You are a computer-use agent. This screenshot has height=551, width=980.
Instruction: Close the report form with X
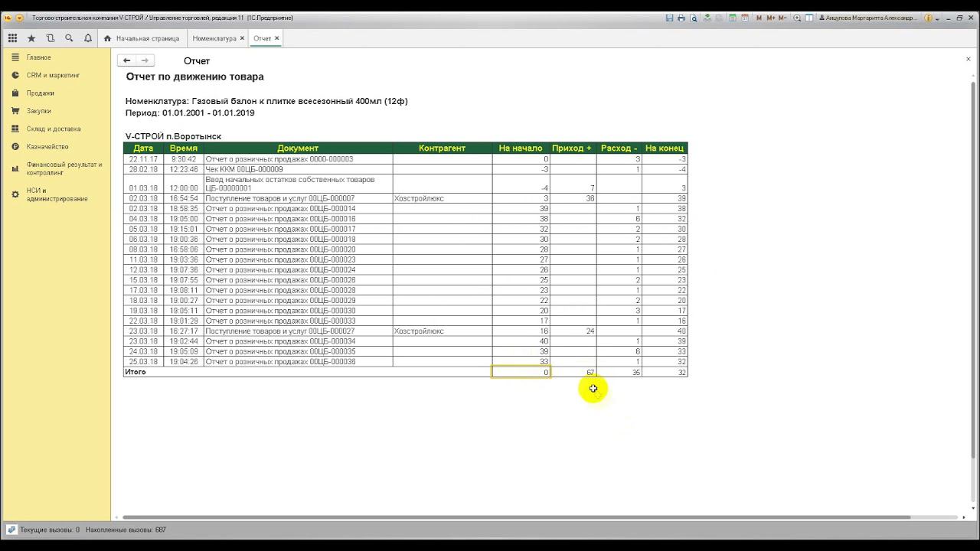tap(968, 59)
